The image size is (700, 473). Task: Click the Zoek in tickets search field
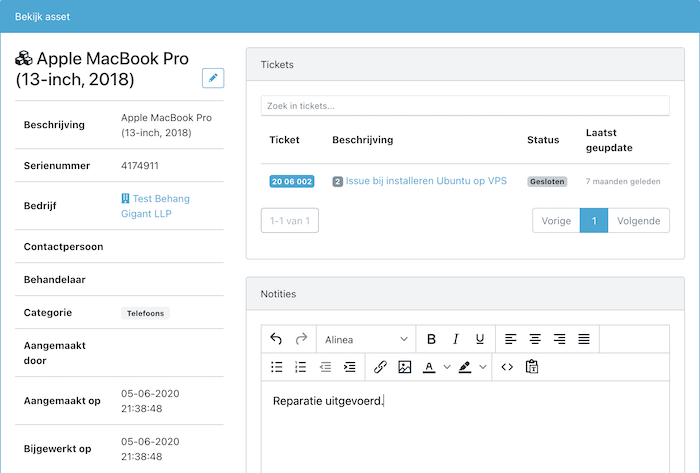(465, 106)
